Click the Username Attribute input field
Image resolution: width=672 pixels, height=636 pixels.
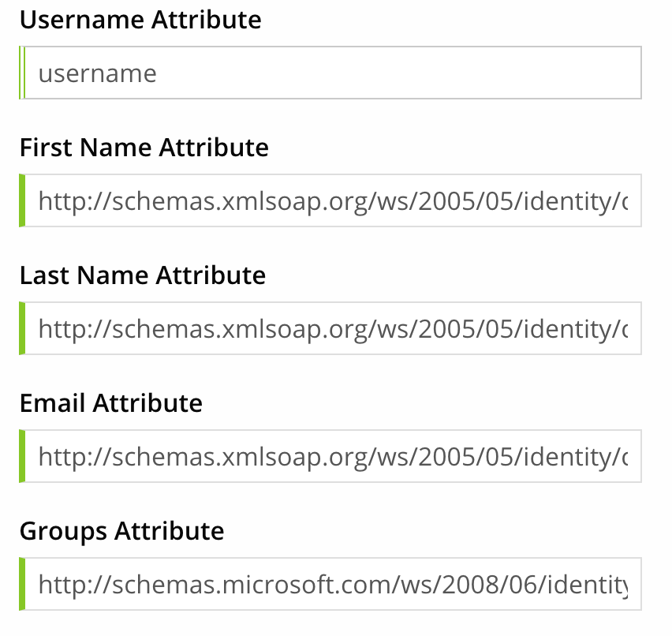pos(394,73)
